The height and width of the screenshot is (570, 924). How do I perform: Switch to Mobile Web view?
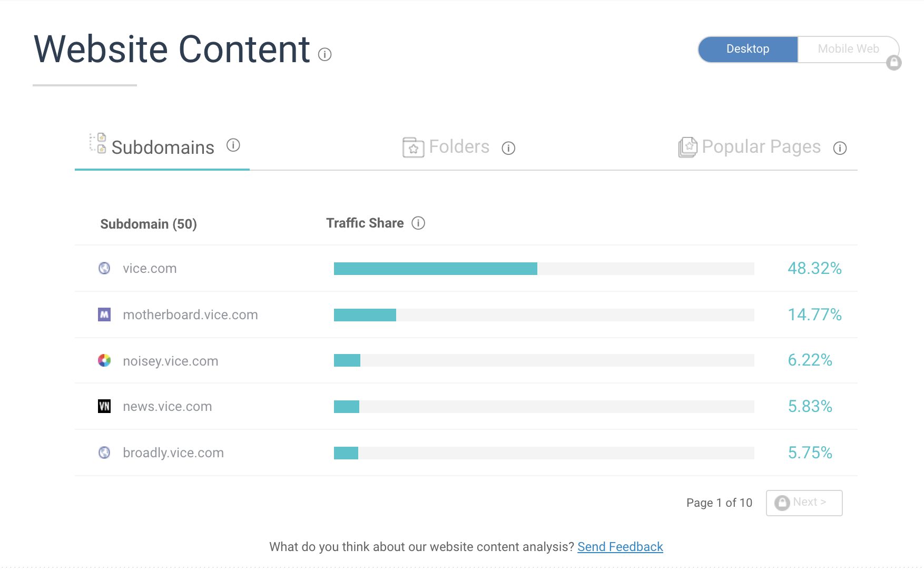pyautogui.click(x=848, y=49)
